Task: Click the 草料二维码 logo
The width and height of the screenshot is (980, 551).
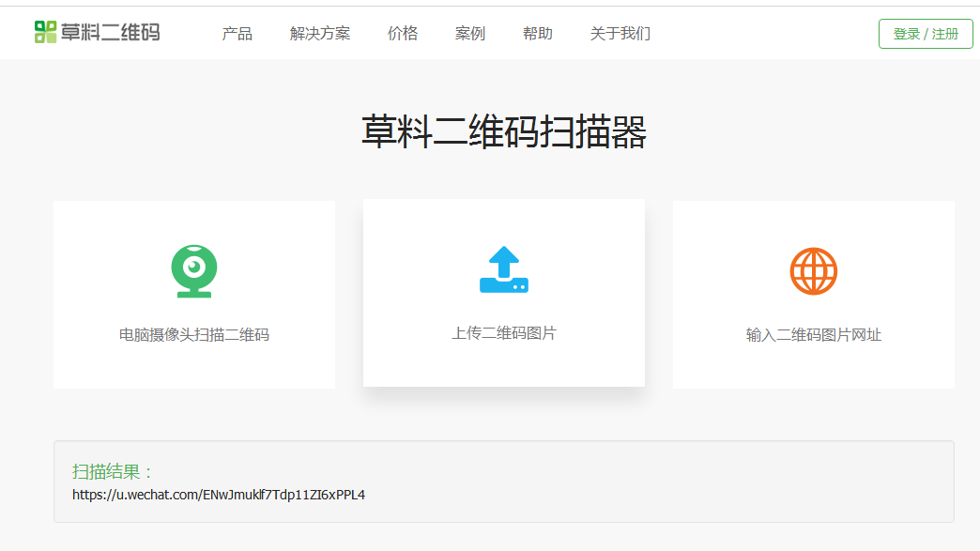Action: click(97, 33)
